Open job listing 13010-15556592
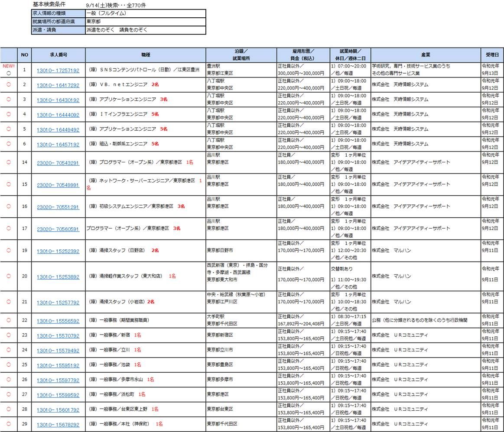Screen dimensions: 504x432 [58, 321]
